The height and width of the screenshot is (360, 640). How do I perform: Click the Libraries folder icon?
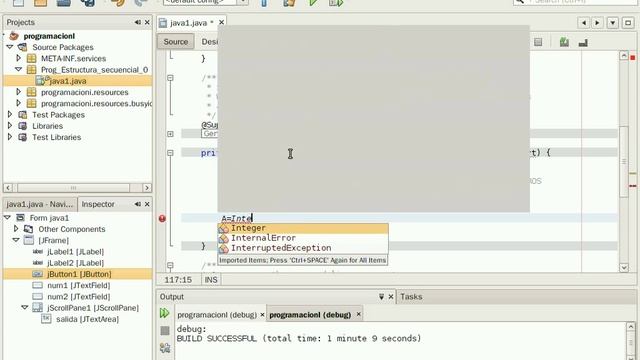(x=23, y=126)
